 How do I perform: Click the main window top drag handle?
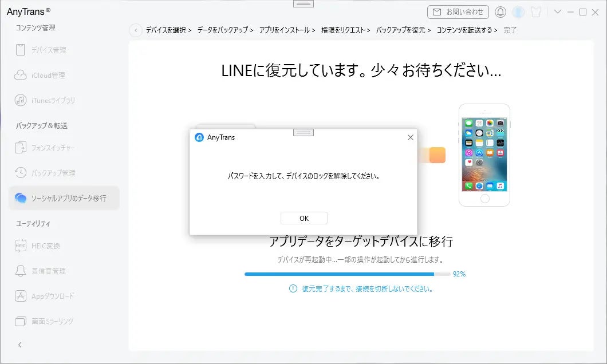click(303, 4)
